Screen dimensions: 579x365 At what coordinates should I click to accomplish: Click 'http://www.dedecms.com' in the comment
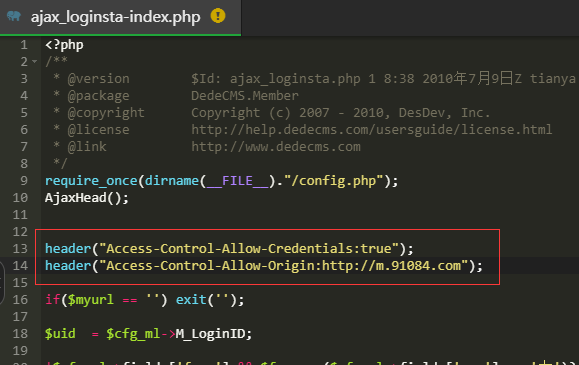pyautogui.click(x=276, y=147)
